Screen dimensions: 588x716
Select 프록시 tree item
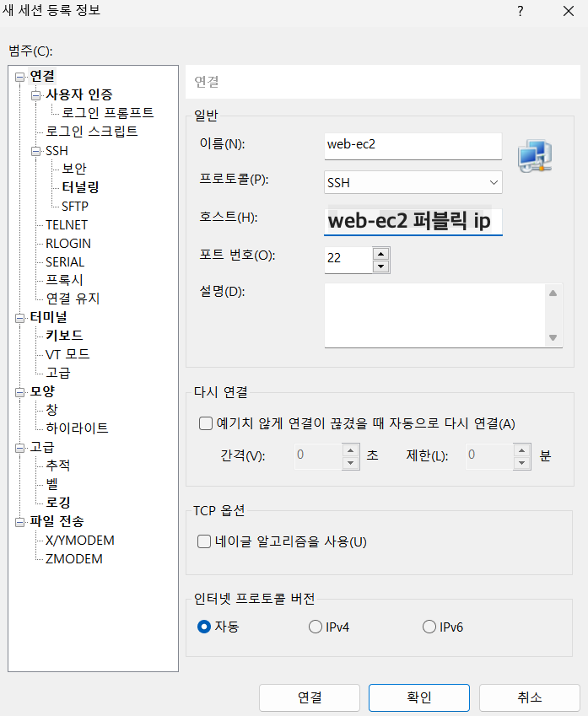[64, 280]
